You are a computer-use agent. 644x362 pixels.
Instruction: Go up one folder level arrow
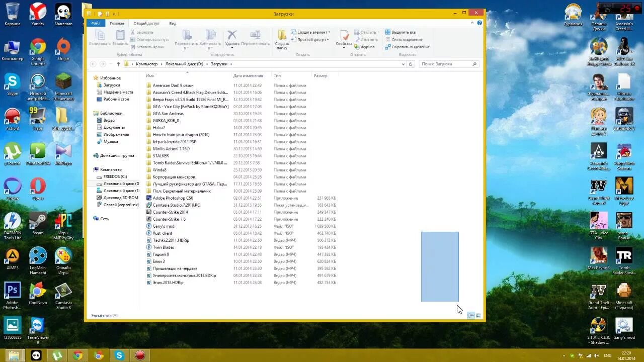(x=118, y=64)
